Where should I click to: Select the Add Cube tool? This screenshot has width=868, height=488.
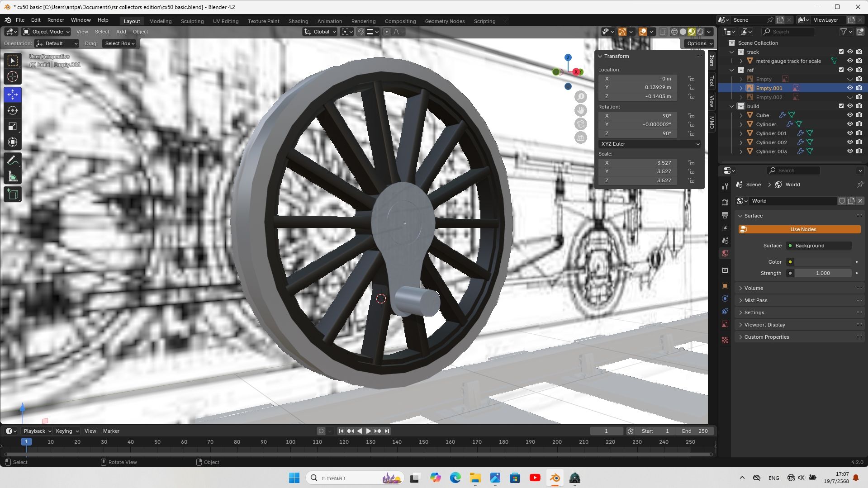pos(13,194)
